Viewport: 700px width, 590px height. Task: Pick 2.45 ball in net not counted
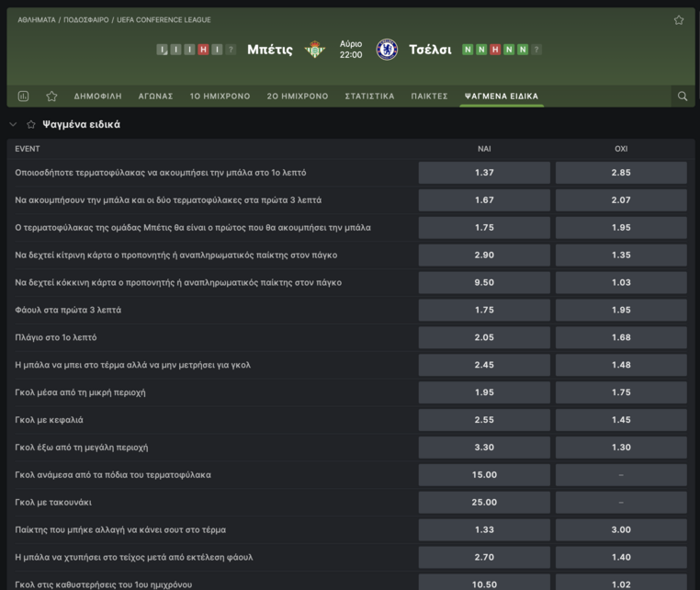pyautogui.click(x=484, y=365)
